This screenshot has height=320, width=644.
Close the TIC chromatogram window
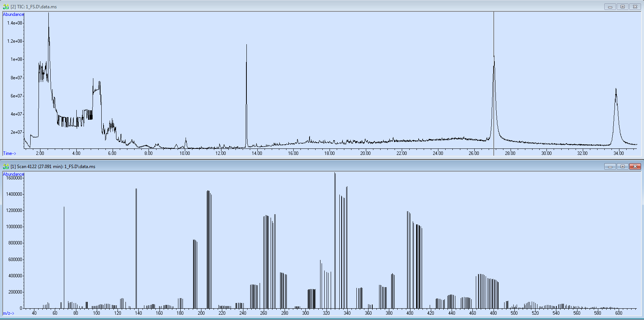point(635,7)
